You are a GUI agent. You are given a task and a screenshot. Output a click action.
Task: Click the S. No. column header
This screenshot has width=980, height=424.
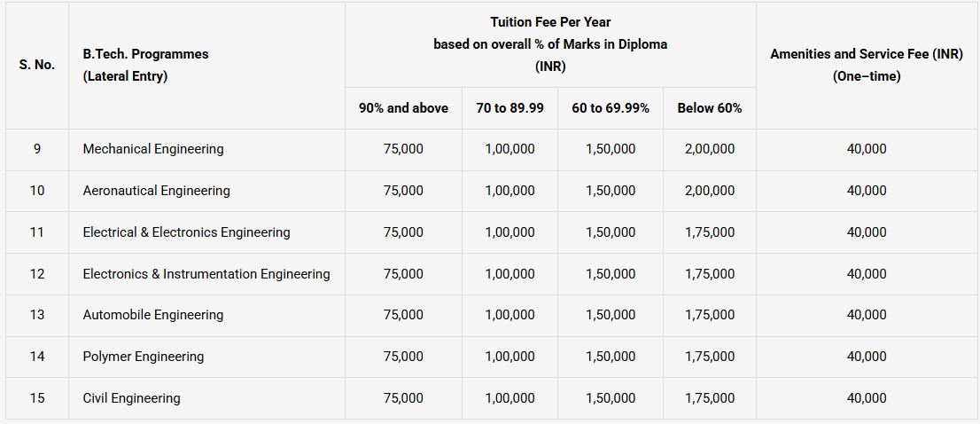coord(36,65)
